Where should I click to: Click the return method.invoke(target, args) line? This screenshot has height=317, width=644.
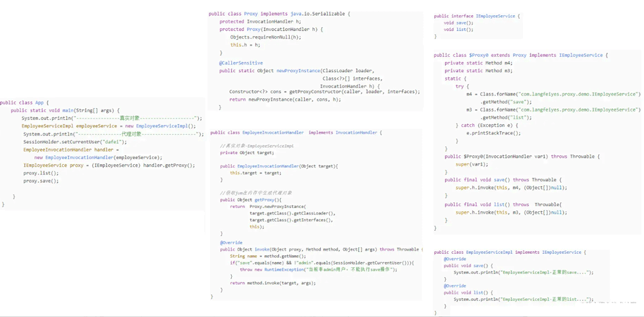(x=269, y=282)
